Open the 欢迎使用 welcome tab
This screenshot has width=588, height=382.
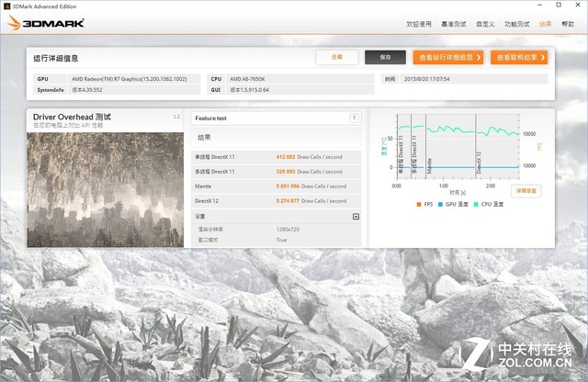tap(419, 24)
